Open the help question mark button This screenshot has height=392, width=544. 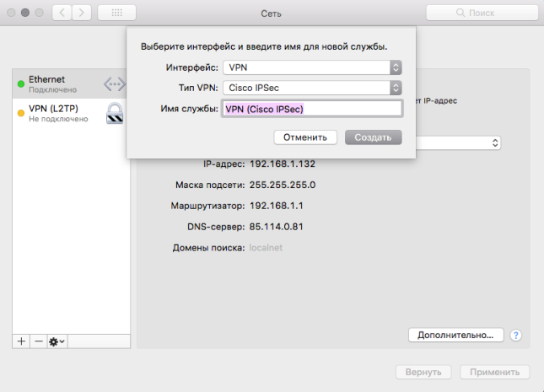tap(515, 336)
